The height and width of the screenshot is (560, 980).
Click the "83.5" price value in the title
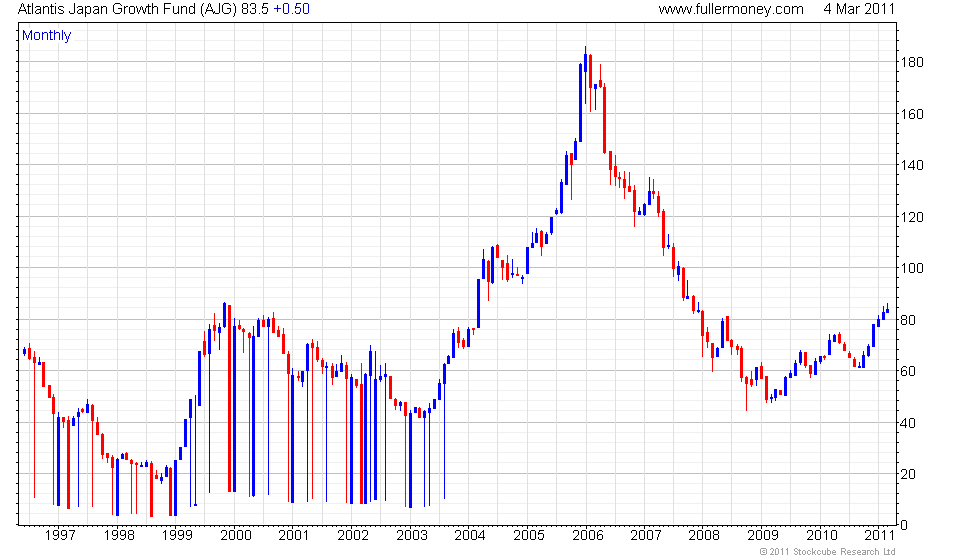254,9
